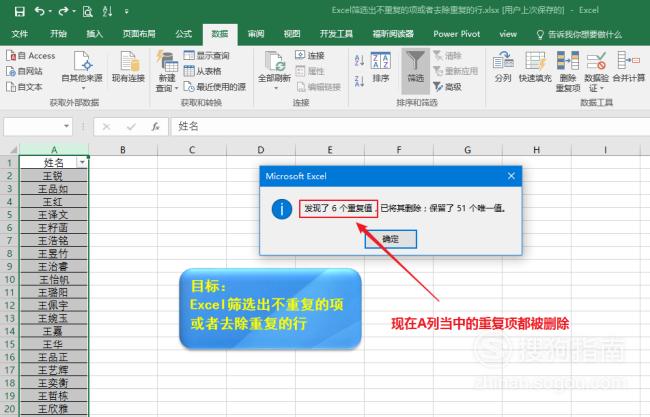Open the 文件 tab

click(19, 34)
